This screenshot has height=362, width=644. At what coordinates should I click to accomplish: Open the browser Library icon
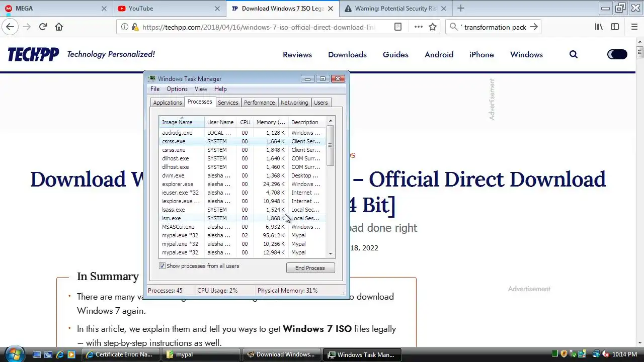pos(599,27)
